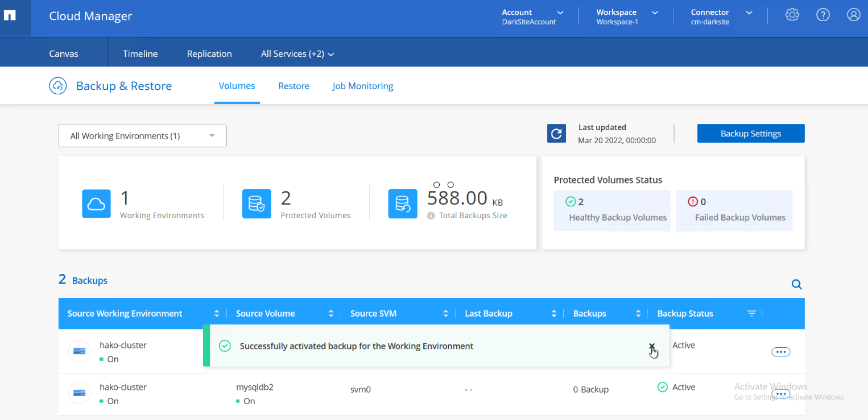Toggle sorting on the Last Backup column
This screenshot has height=420, width=868.
coord(553,313)
